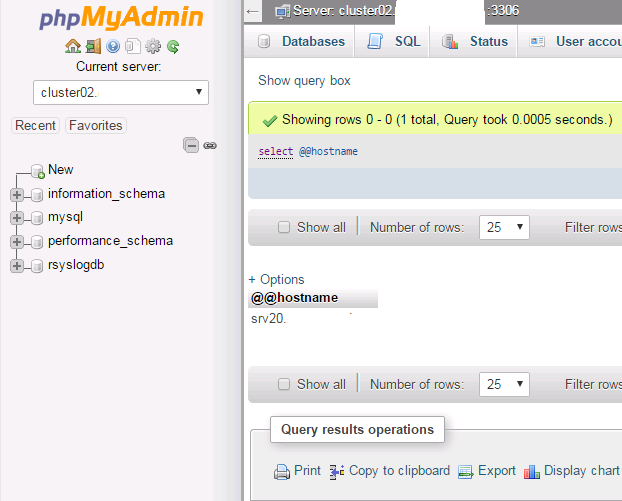Open the upper Number of rows dropdown
The image size is (622, 501).
tap(504, 227)
